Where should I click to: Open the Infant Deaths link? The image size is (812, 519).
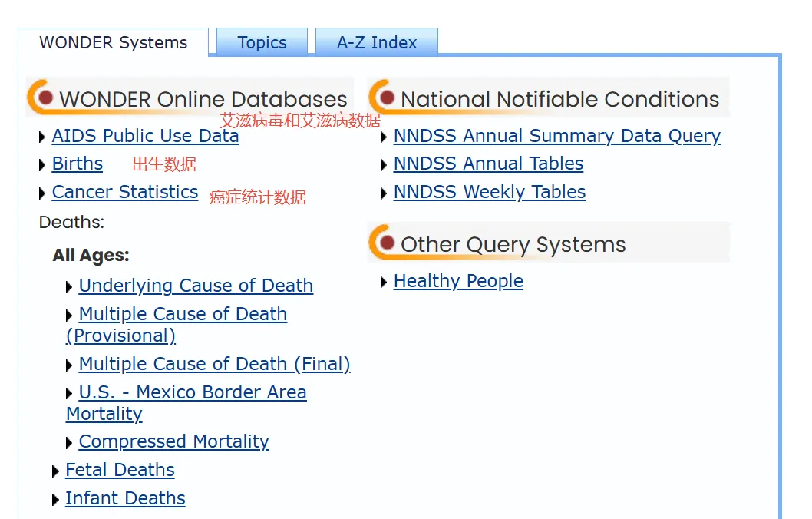pos(125,498)
